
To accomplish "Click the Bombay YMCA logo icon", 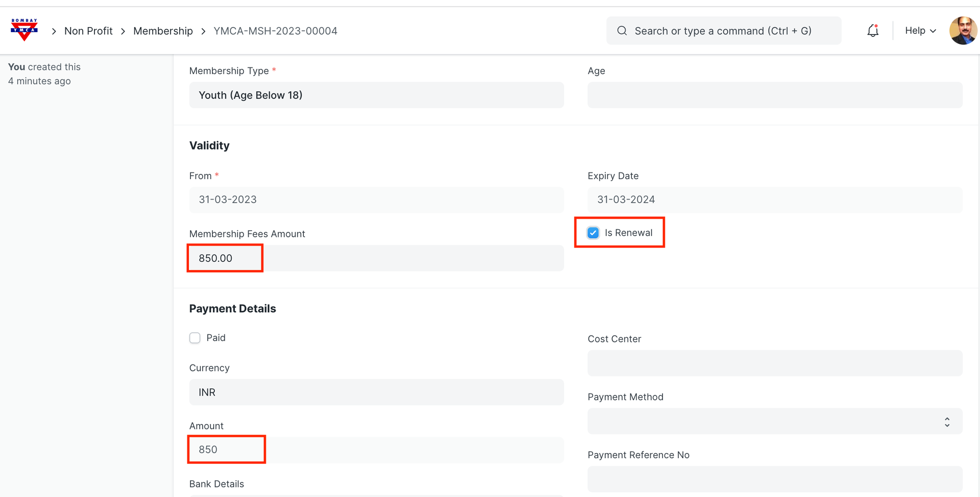I will coord(24,30).
